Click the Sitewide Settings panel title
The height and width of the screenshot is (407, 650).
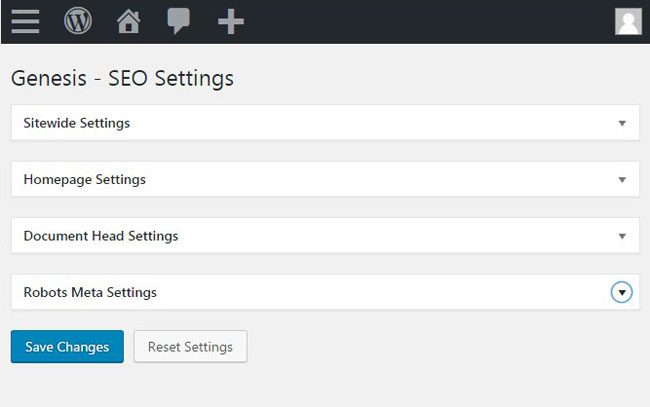(77, 123)
